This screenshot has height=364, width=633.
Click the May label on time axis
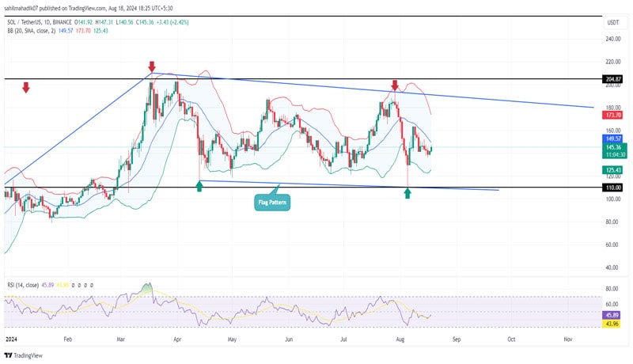[232, 339]
